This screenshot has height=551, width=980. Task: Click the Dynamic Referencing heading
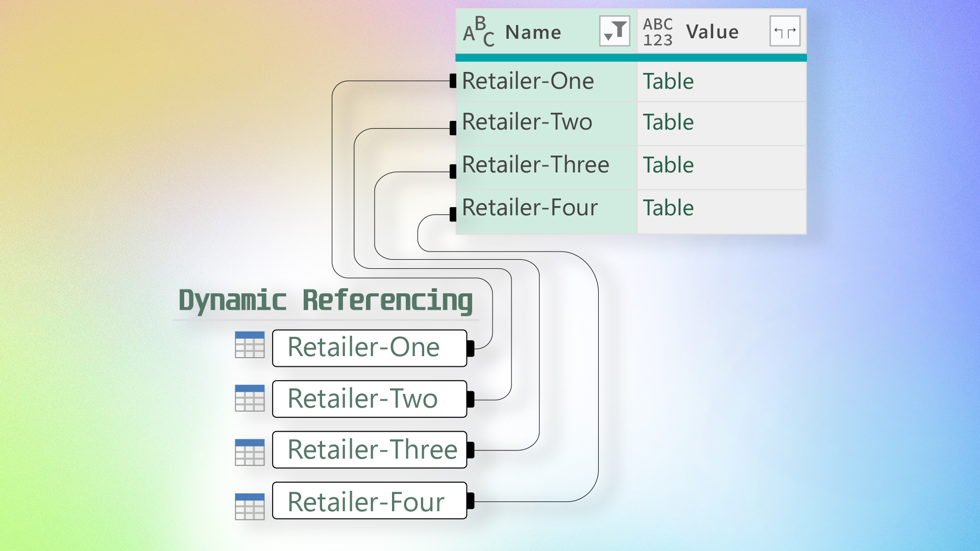click(326, 301)
